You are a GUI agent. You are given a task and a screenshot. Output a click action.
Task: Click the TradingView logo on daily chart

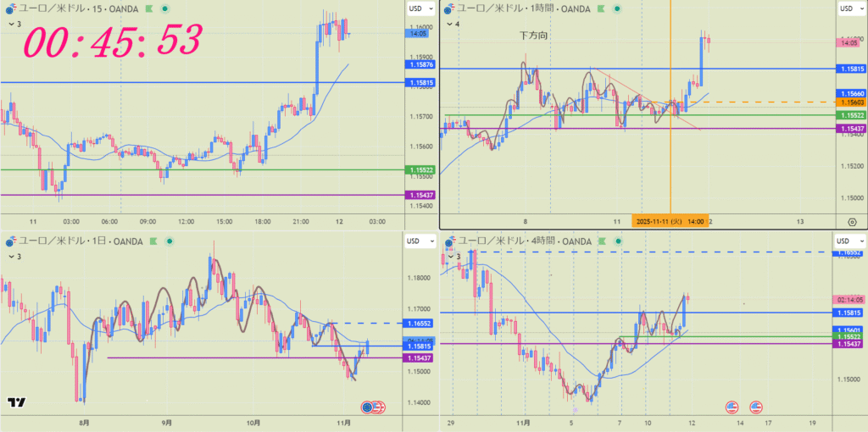[x=16, y=402]
